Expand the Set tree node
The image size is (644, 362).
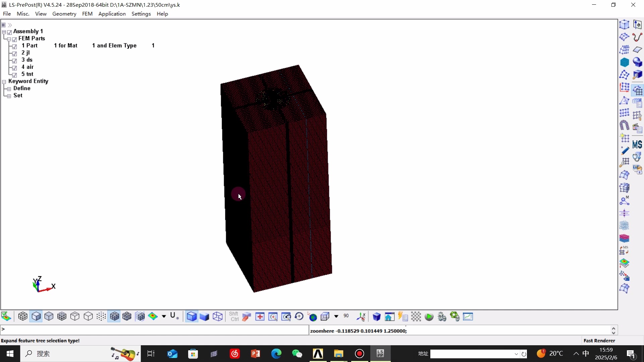(9, 96)
